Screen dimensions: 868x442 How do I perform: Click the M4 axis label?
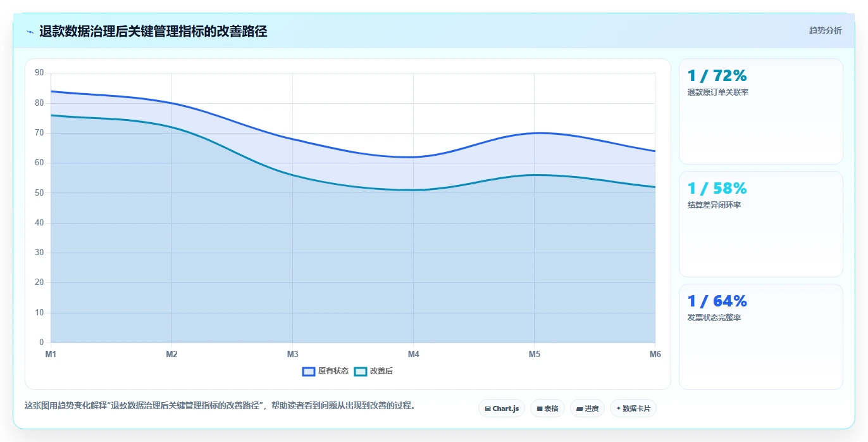coord(413,354)
